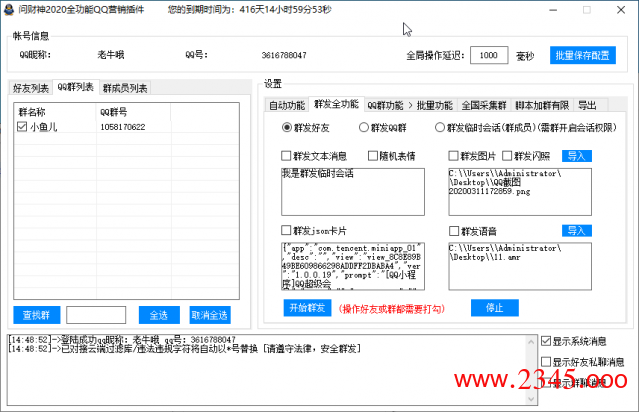Click text message box containing 我是群发临时会话
Screen dimensions: 639x412
[353, 192]
